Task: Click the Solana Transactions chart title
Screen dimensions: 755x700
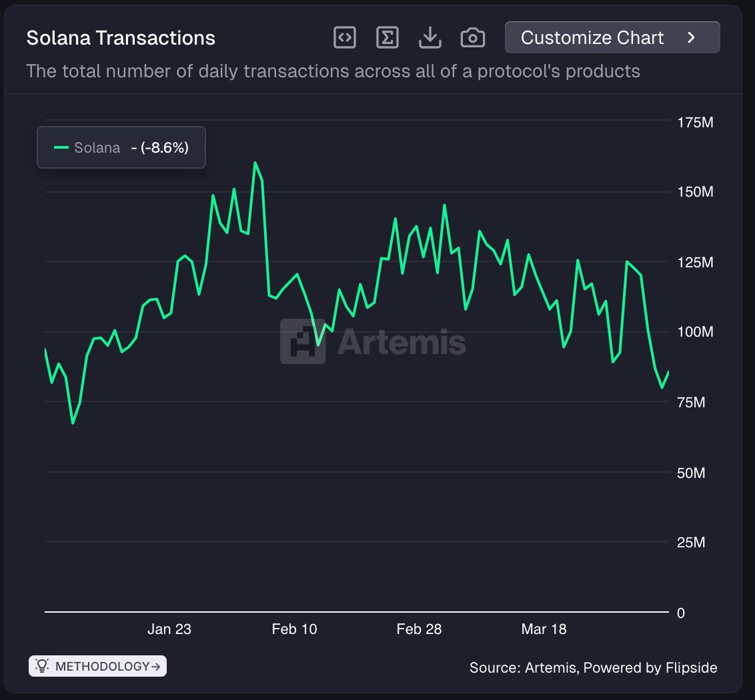Action: pyautogui.click(x=121, y=38)
